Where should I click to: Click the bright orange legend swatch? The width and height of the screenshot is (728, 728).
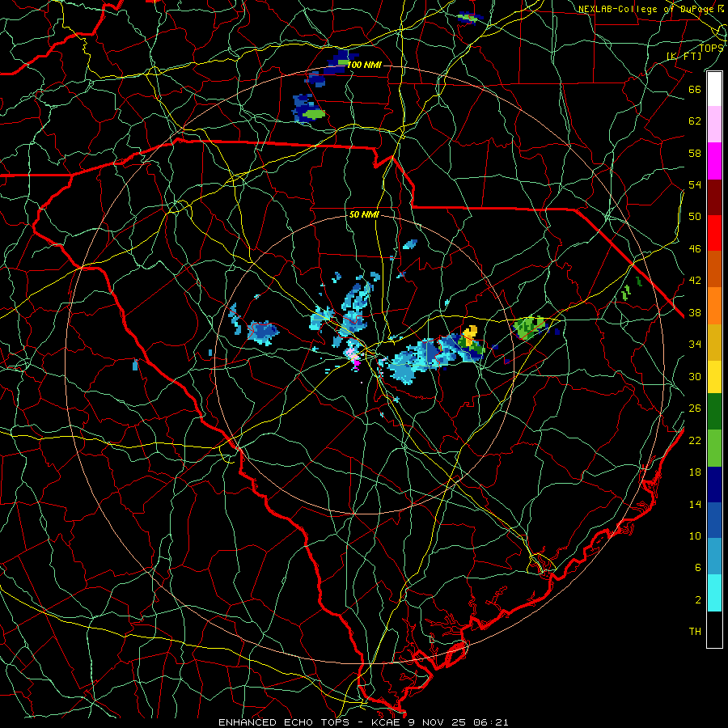tap(714, 306)
